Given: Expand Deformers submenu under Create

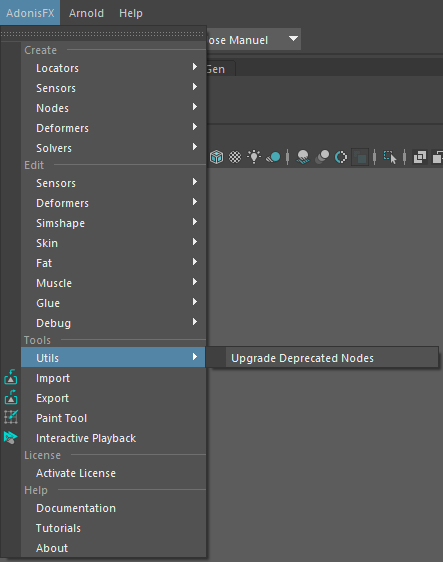Looking at the screenshot, I should click(x=113, y=128).
